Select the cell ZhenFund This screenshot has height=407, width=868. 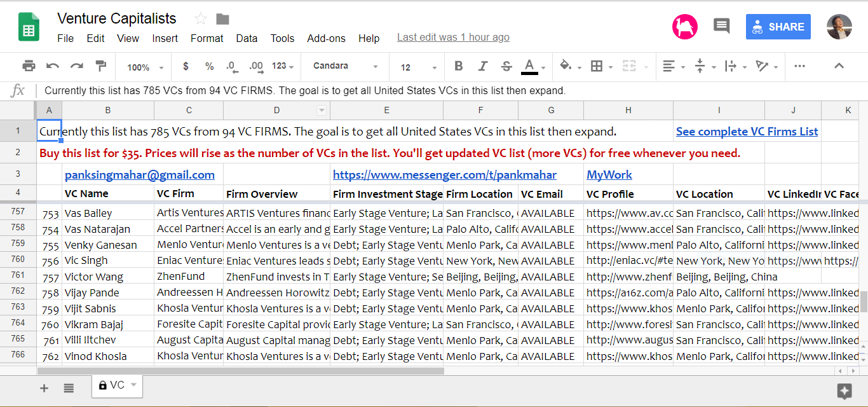tap(189, 277)
